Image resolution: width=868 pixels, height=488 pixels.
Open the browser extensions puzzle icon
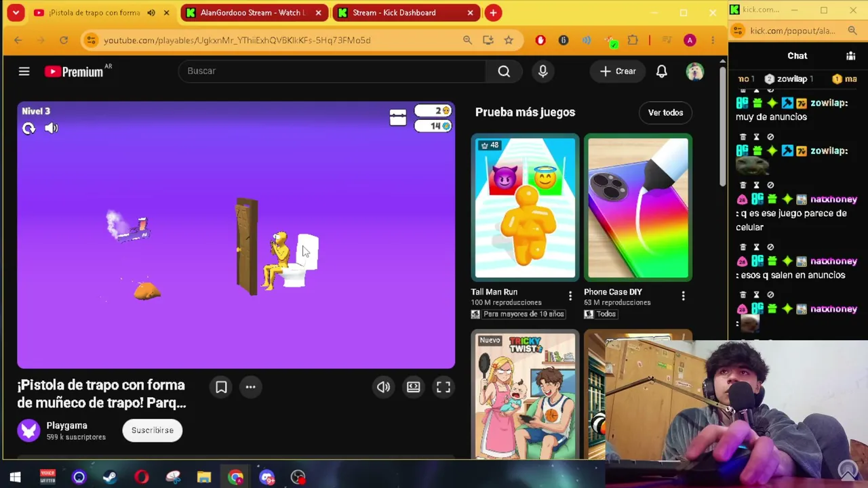(x=633, y=41)
